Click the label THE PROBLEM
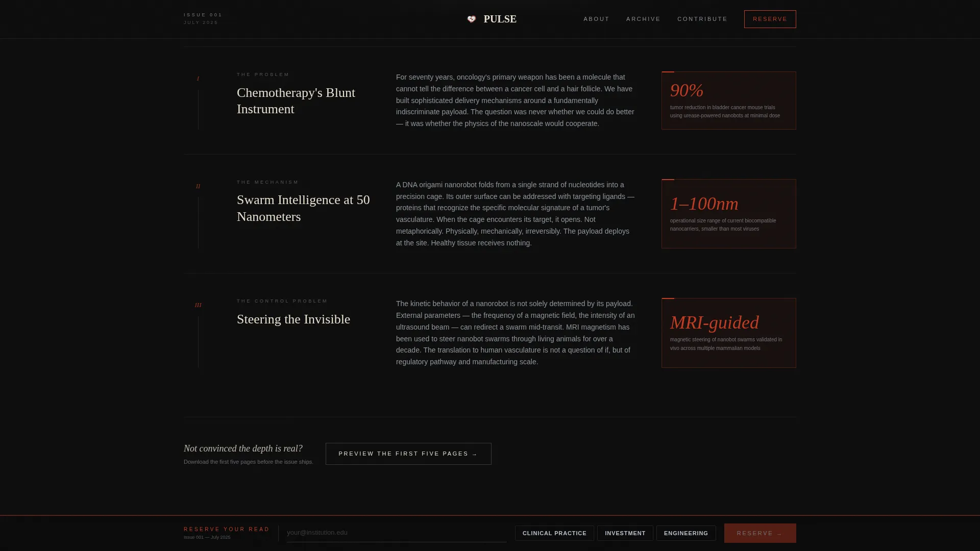The width and height of the screenshot is (980, 551). [x=263, y=74]
